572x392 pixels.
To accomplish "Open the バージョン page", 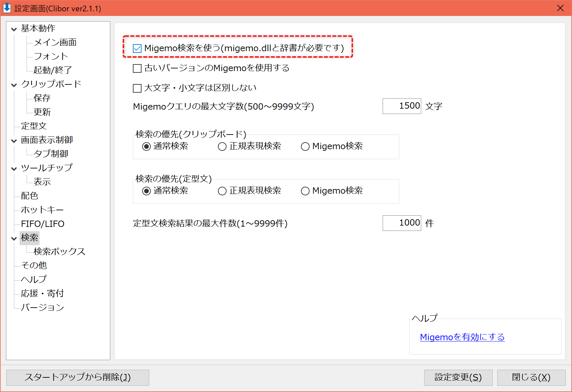I will [43, 307].
